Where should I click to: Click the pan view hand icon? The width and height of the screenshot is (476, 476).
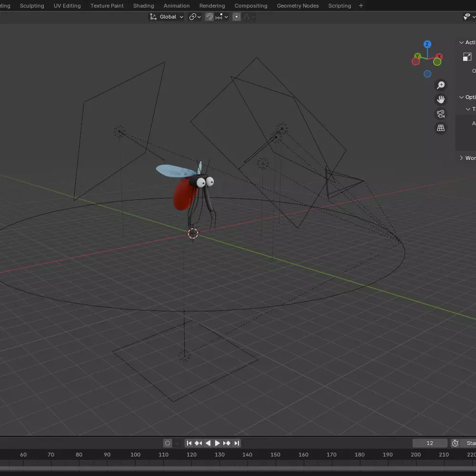coord(441,99)
